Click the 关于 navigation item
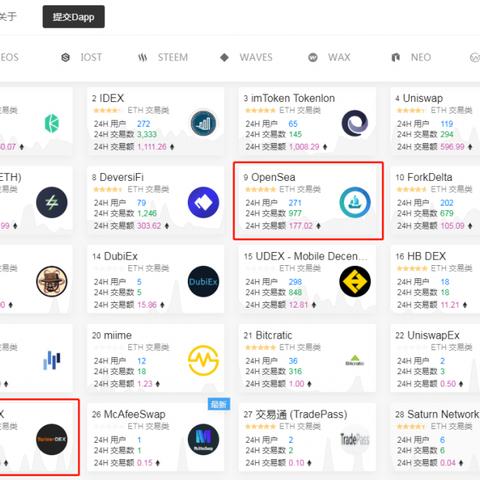Image resolution: width=480 pixels, height=480 pixels. pyautogui.click(x=8, y=17)
